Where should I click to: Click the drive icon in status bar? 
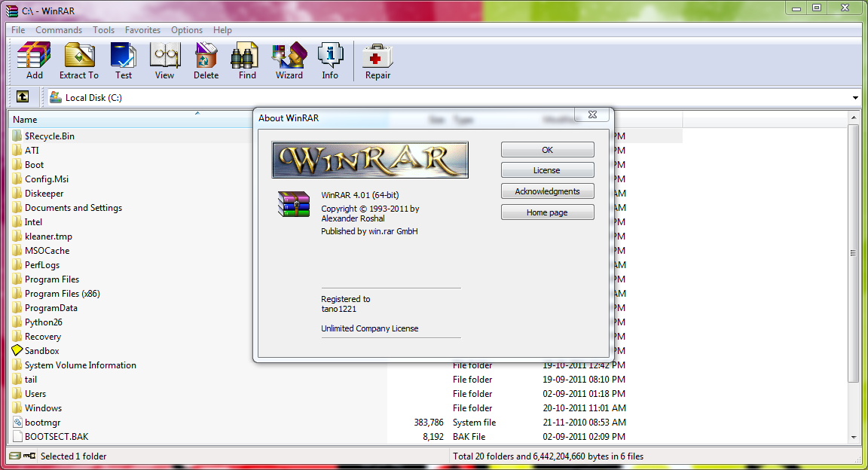pos(15,456)
